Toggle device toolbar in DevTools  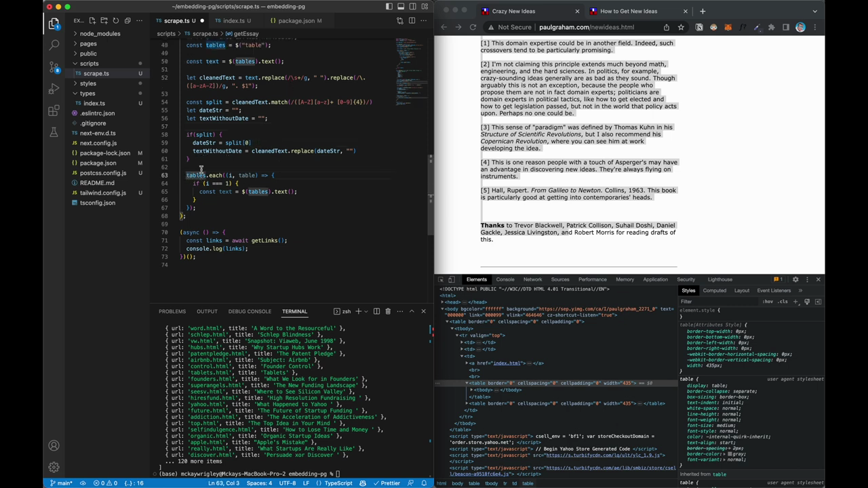tap(452, 279)
